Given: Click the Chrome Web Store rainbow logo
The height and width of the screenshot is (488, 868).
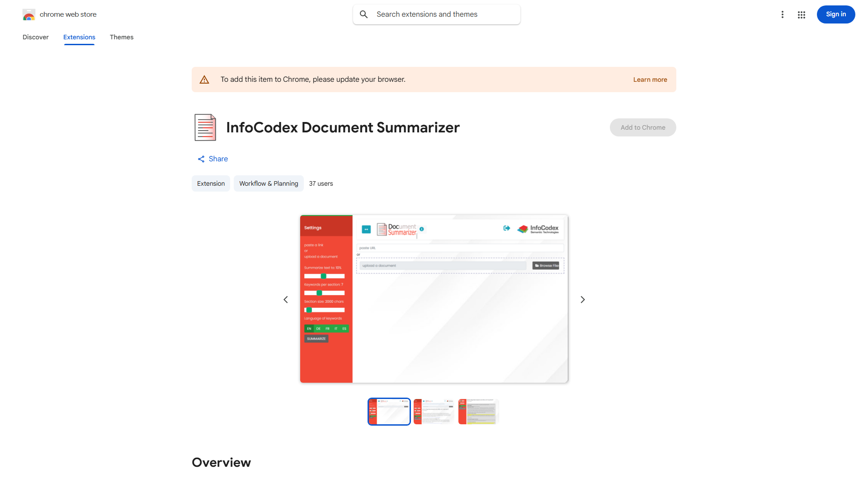Looking at the screenshot, I should (x=29, y=14).
